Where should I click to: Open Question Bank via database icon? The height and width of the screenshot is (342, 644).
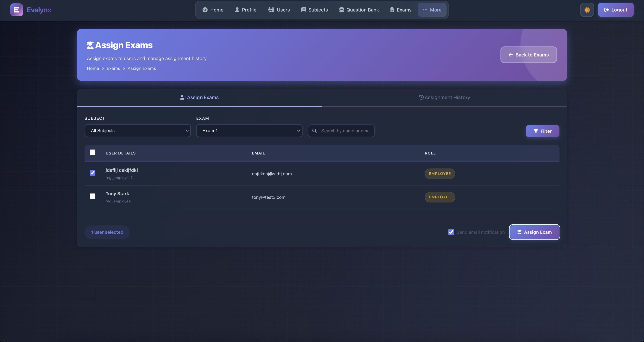pyautogui.click(x=342, y=10)
